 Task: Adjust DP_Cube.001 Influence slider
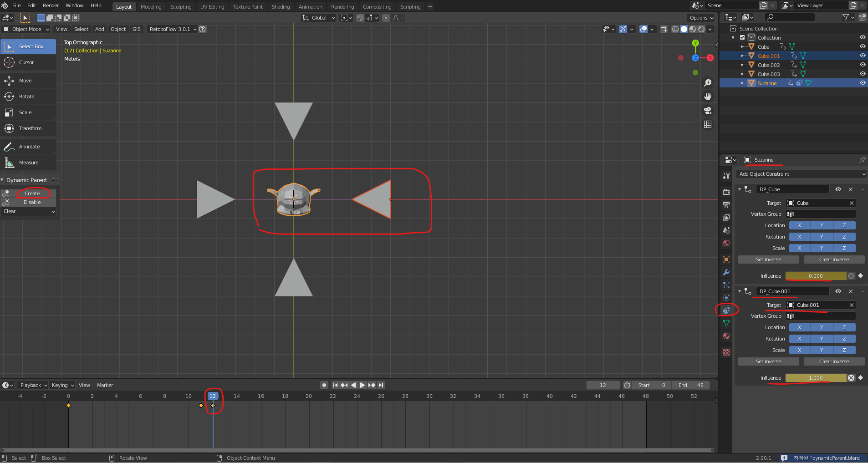816,378
